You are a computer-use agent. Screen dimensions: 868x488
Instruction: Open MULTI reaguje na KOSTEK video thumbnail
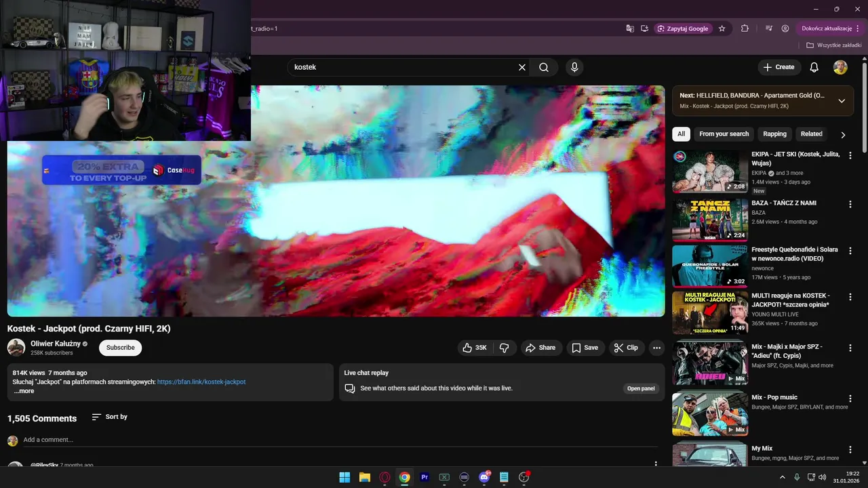click(x=710, y=312)
